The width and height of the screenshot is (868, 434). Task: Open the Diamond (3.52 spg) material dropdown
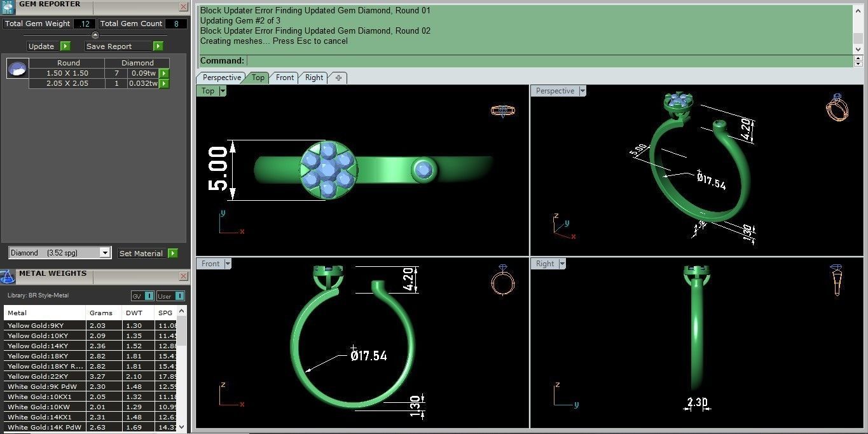click(x=105, y=253)
